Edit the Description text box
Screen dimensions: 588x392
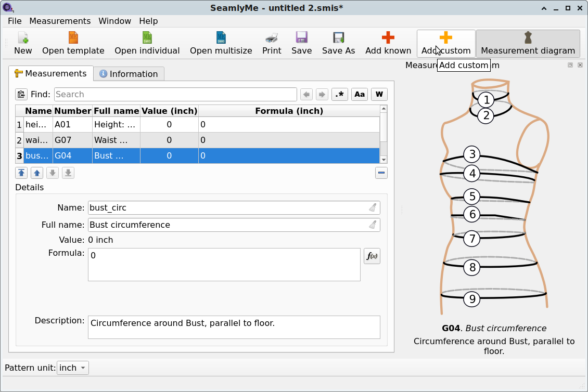234,327
